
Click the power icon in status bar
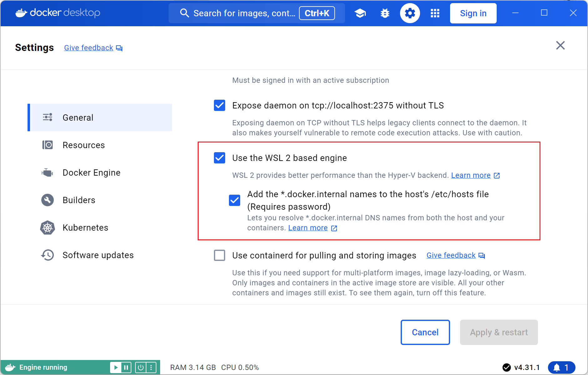click(x=141, y=367)
